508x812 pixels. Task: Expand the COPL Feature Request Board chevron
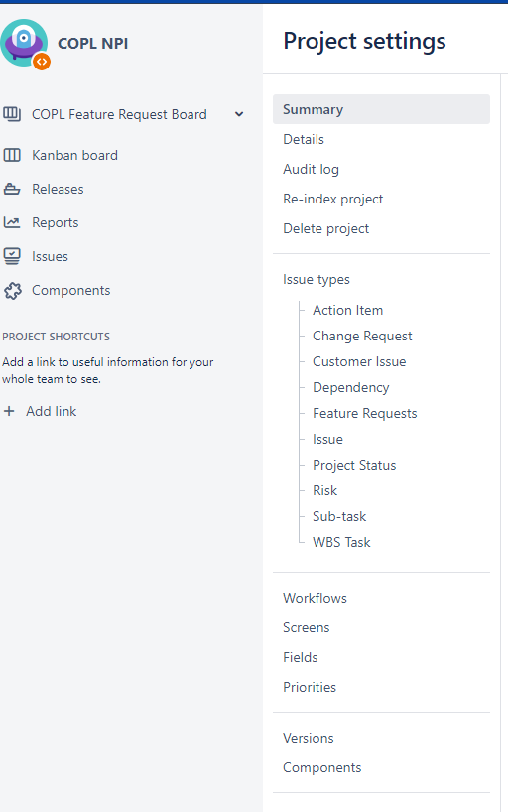(239, 114)
